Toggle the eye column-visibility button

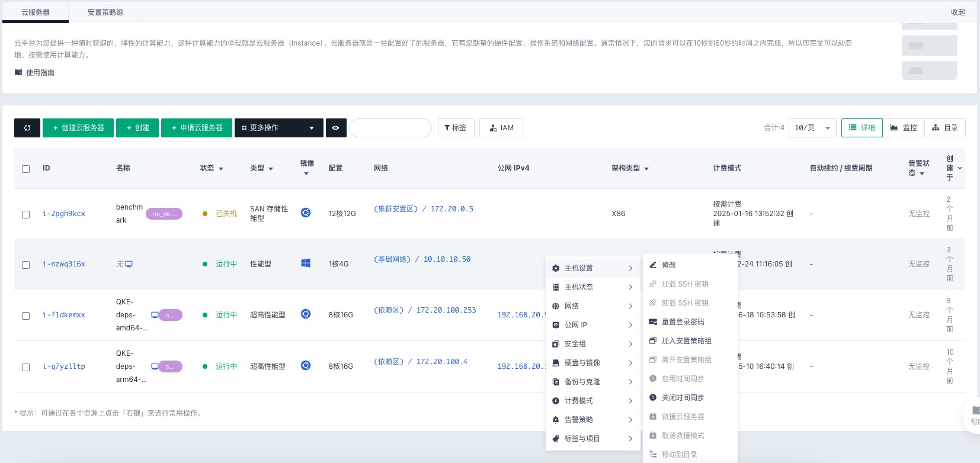pos(335,128)
